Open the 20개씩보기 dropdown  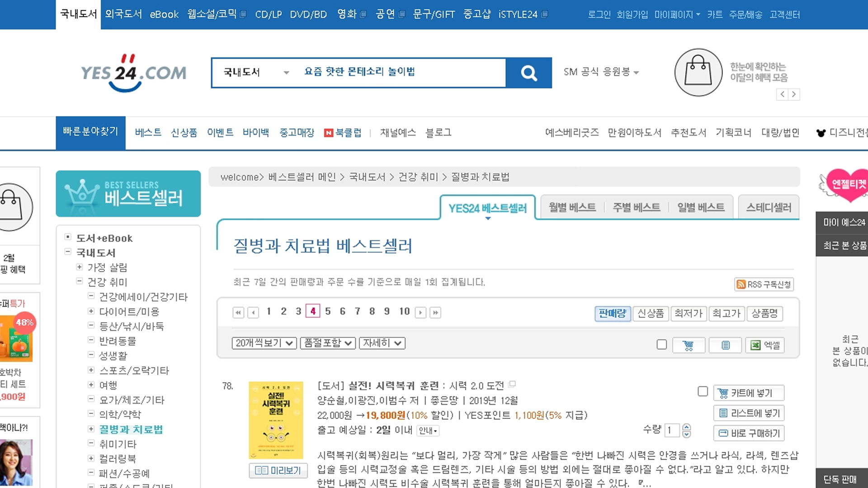264,343
